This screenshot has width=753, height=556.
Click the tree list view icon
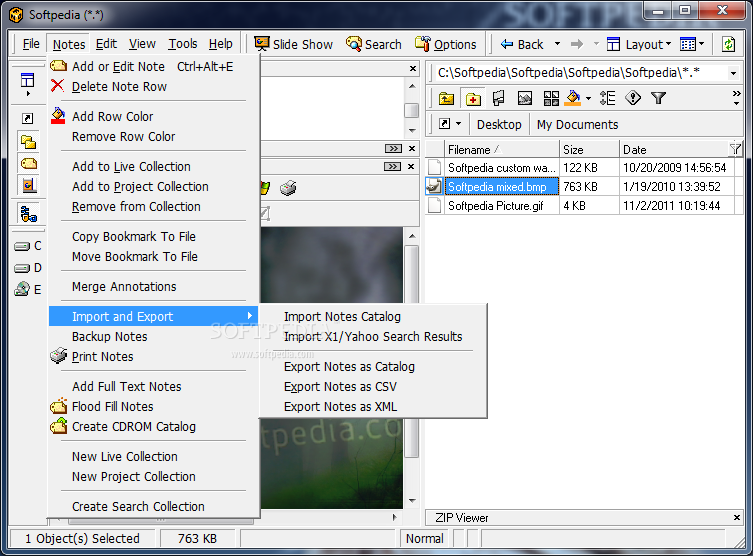click(x=607, y=98)
